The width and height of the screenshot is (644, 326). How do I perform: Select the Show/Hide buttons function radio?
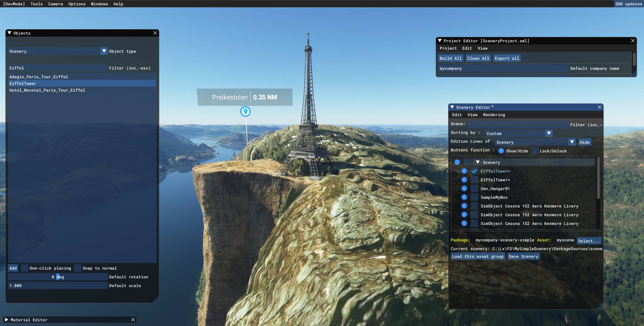[x=501, y=151]
